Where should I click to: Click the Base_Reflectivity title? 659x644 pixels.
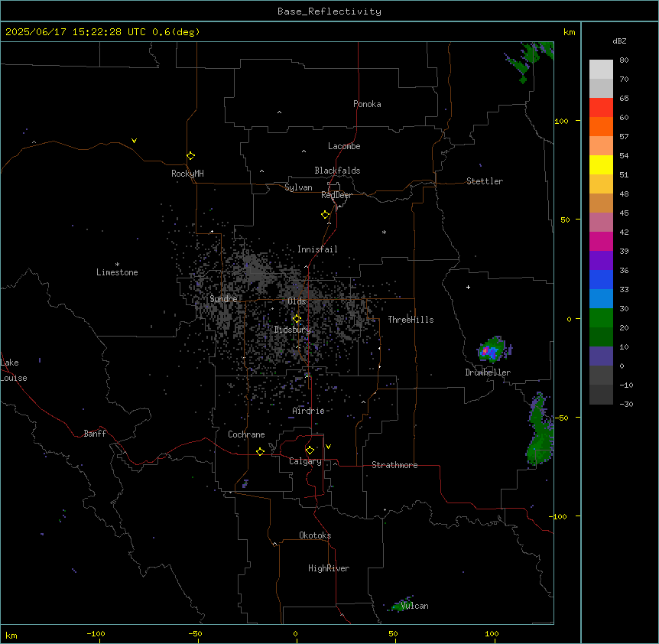329,11
